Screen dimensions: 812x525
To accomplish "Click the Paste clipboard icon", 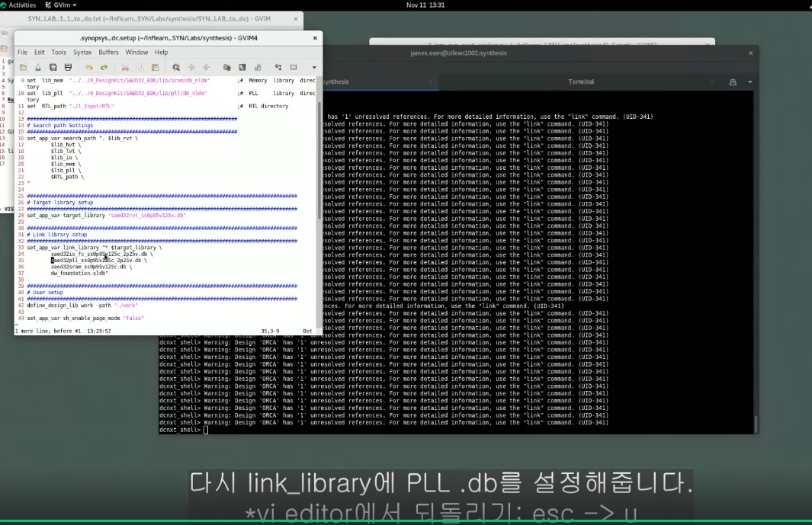I will (155, 67).
